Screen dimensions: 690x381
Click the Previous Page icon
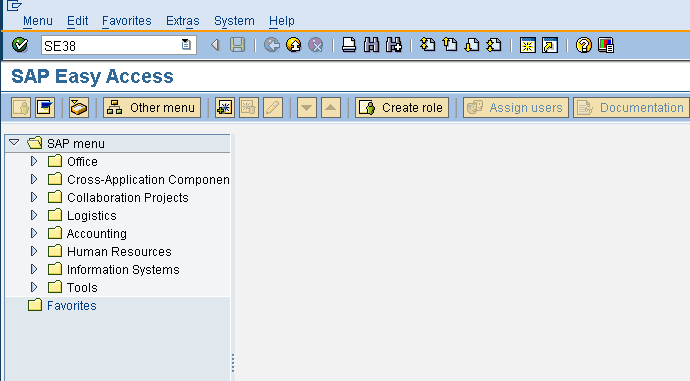[x=450, y=45]
